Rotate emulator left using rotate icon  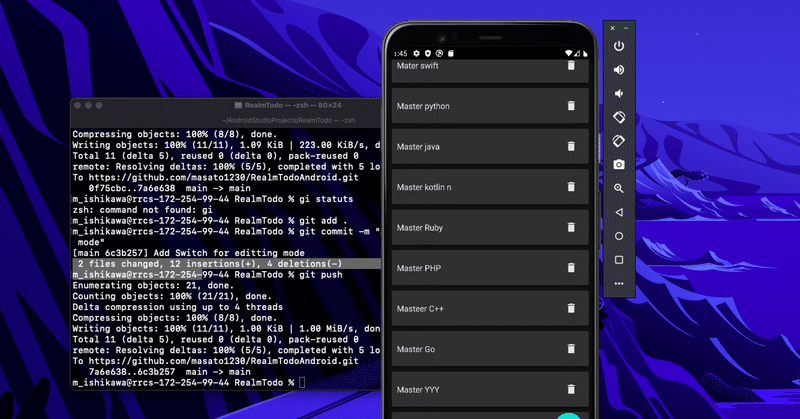[x=619, y=117]
